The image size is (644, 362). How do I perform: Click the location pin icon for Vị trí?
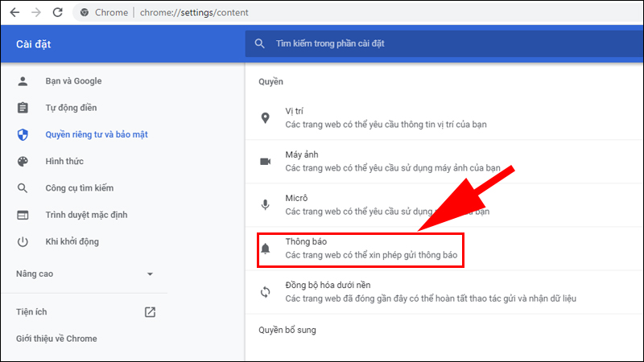pos(266,118)
